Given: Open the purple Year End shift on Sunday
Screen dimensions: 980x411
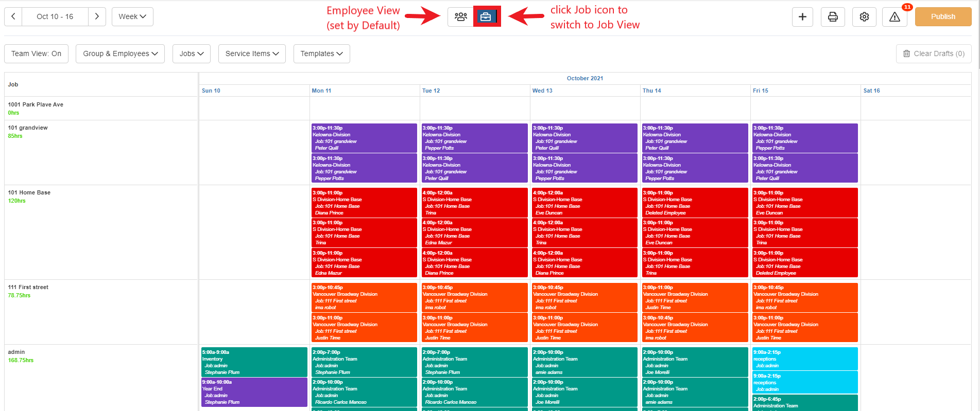Looking at the screenshot, I should point(254,392).
